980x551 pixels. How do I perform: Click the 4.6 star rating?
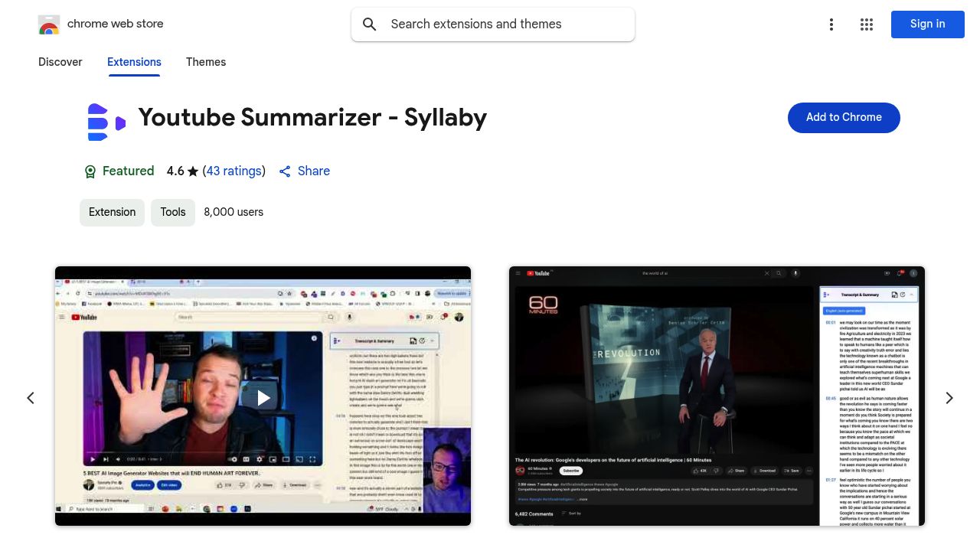[183, 171]
